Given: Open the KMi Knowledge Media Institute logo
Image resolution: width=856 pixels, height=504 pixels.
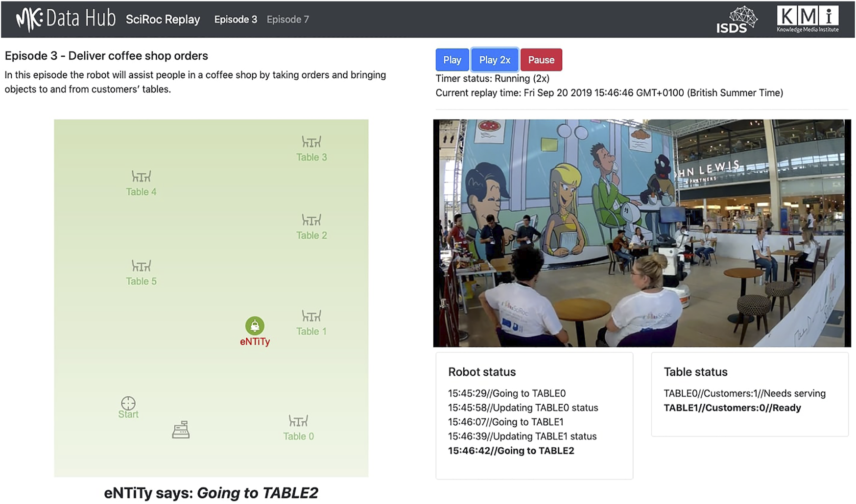Looking at the screenshot, I should tap(807, 19).
